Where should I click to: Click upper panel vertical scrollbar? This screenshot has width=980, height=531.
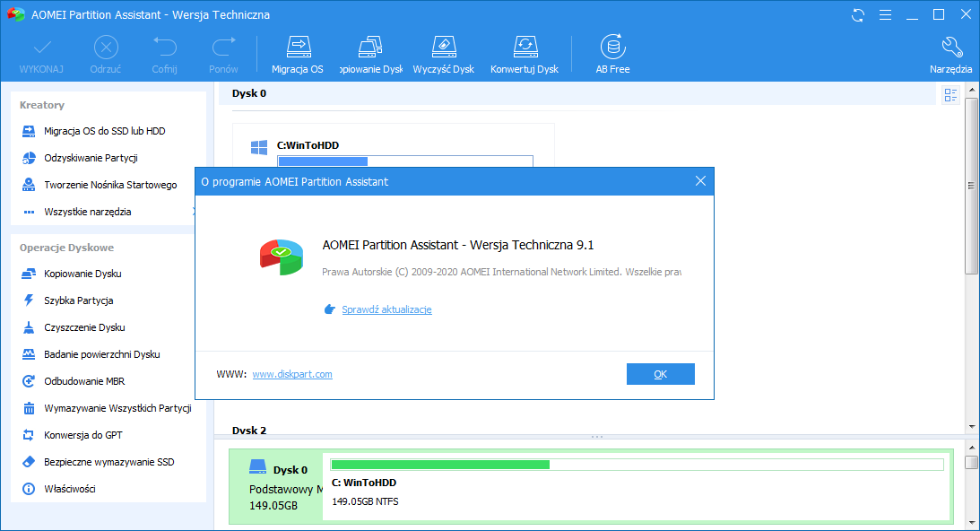(971, 186)
